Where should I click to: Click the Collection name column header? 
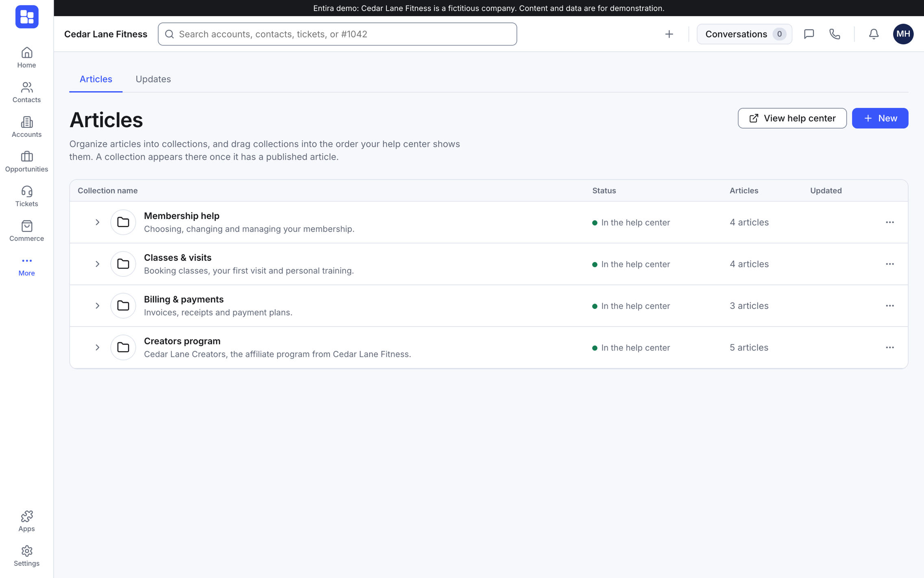[x=107, y=190]
